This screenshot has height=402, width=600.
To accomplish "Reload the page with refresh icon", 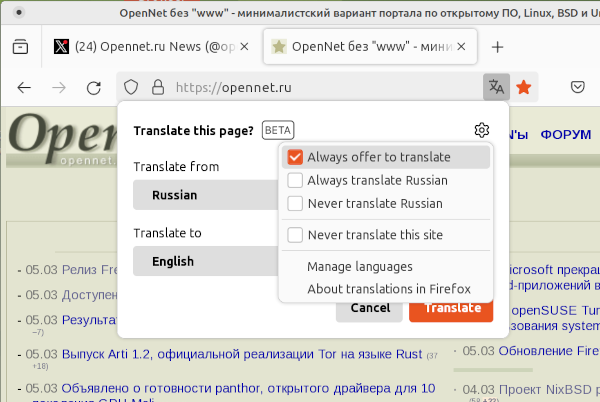I will pos(94,87).
